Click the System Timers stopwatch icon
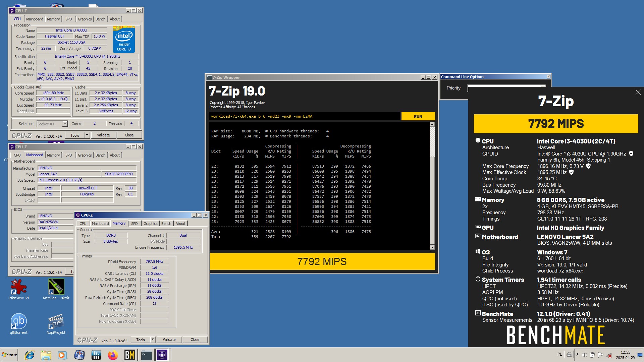The width and height of the screenshot is (644, 362). point(478,279)
